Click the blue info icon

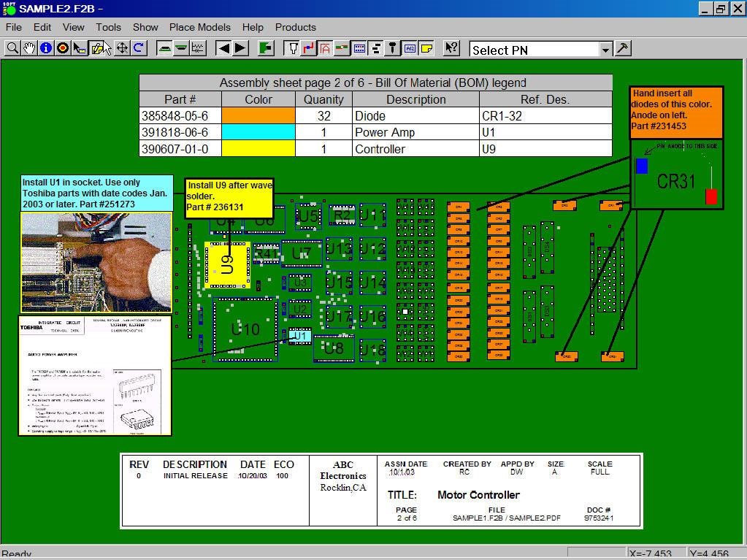click(46, 49)
